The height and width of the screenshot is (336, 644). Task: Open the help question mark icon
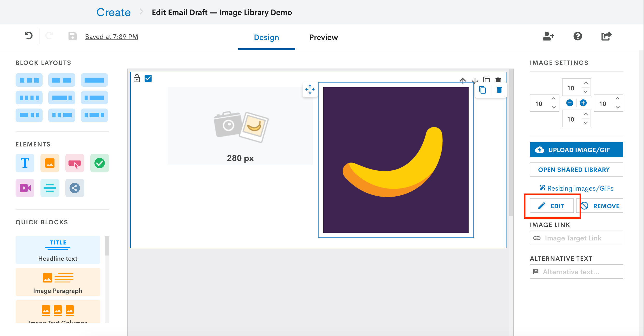[x=578, y=36]
